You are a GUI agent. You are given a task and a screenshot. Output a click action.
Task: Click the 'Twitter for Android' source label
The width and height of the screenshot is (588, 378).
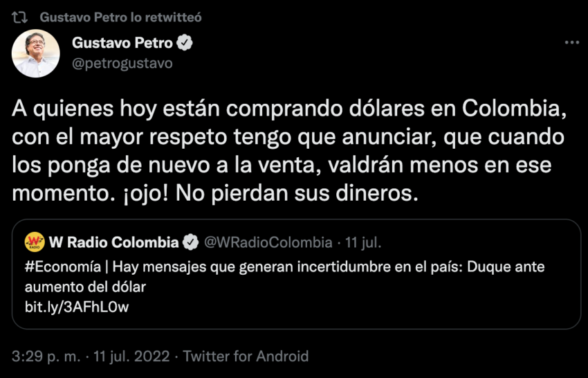246,357
